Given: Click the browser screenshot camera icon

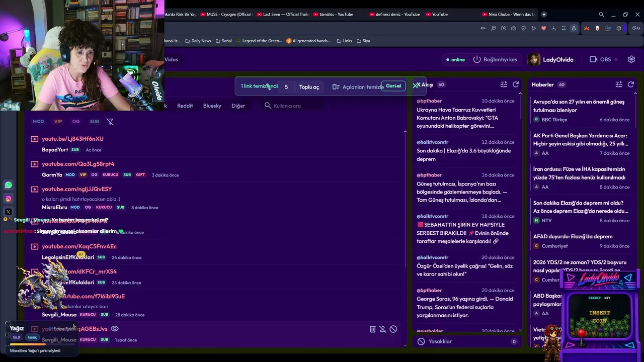Looking at the screenshot, I should pos(513,28).
